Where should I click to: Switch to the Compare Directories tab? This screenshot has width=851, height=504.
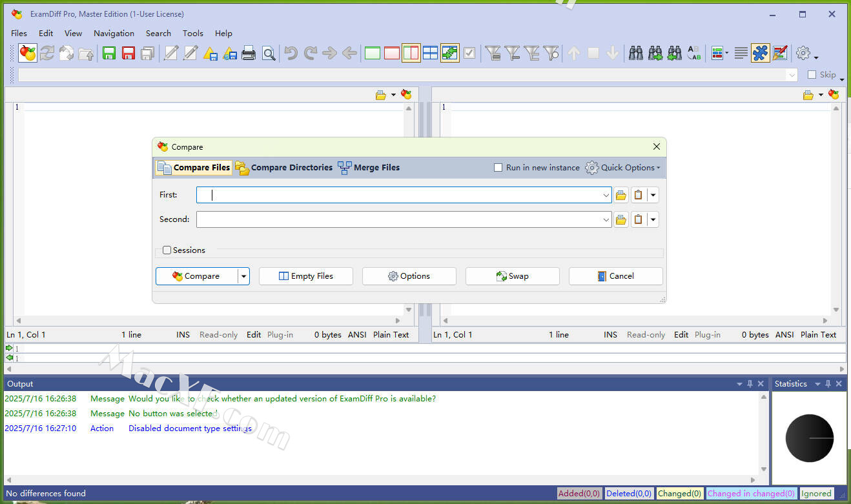click(x=284, y=168)
